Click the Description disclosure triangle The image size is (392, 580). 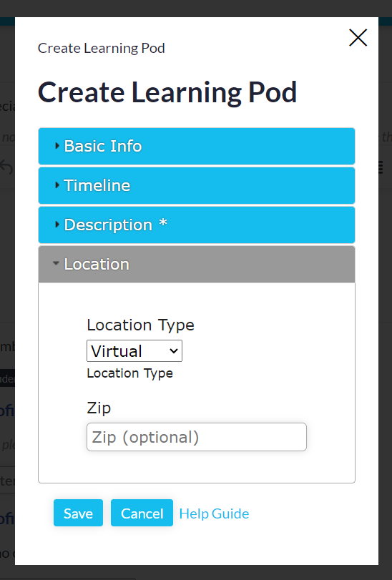pyautogui.click(x=57, y=224)
